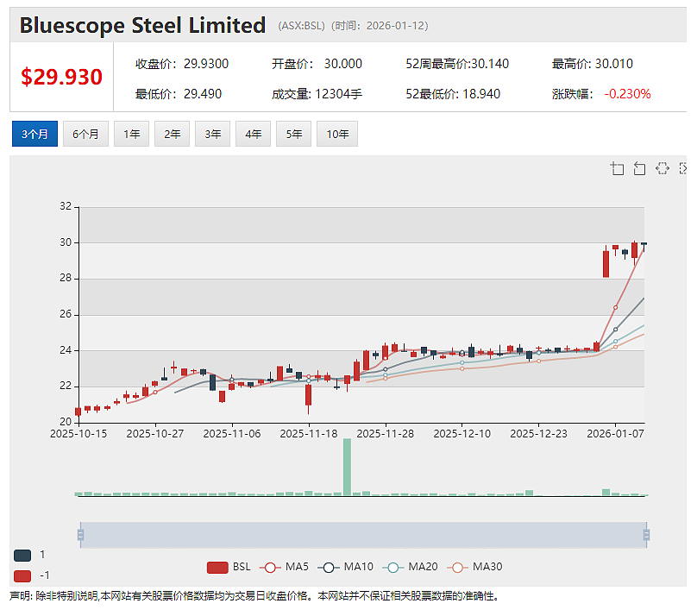
Task: Toggle the MA5 line legend
Action: click(284, 567)
